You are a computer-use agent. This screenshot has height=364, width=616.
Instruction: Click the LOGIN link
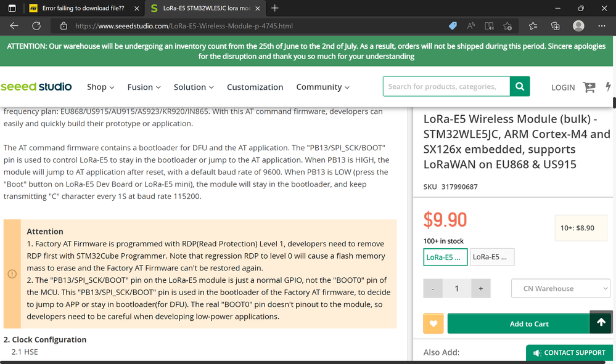[563, 87]
